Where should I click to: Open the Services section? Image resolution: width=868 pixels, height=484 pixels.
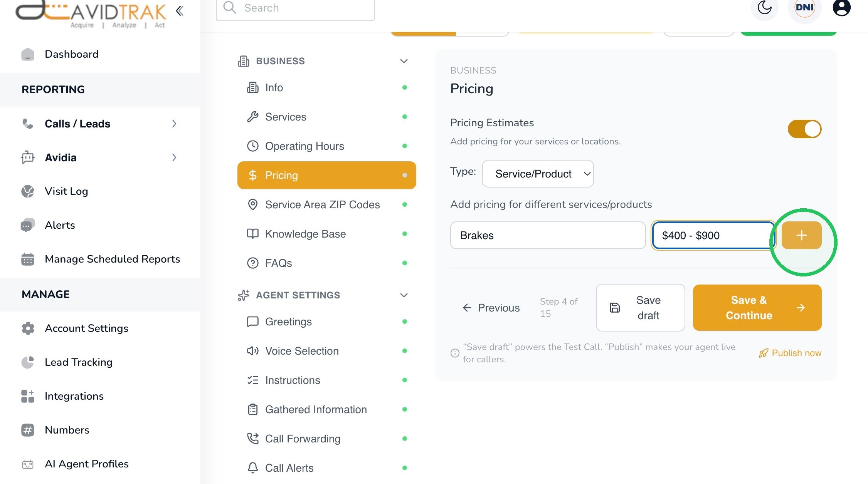point(326,117)
